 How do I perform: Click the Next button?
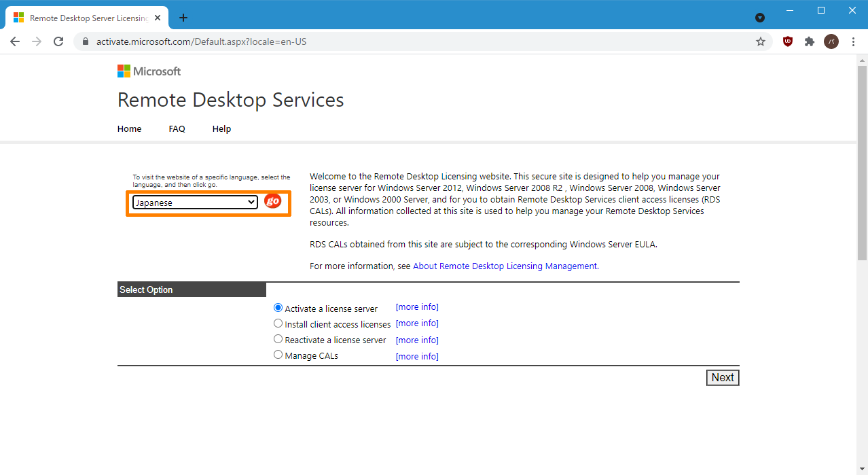(x=723, y=378)
